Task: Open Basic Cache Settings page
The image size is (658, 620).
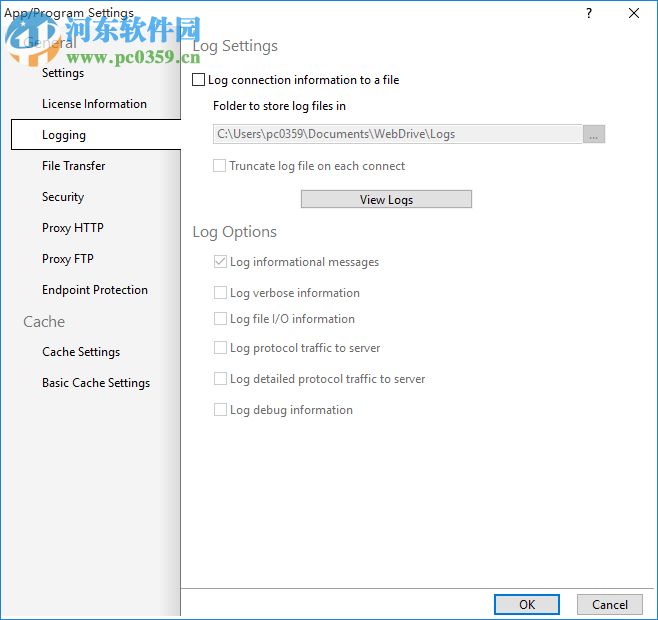Action: click(96, 383)
